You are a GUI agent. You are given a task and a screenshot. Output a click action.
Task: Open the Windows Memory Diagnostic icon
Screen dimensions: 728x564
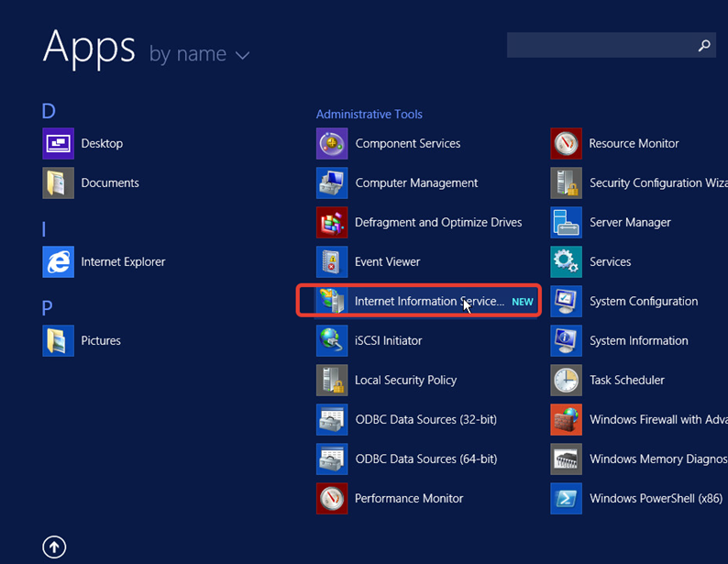pyautogui.click(x=566, y=459)
